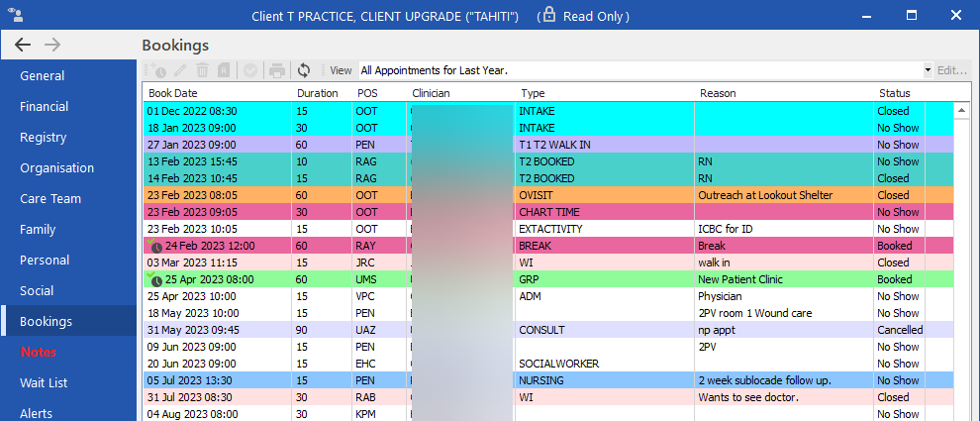The image size is (980, 421).
Task: Select the Care Team sidebar item
Action: [50, 198]
